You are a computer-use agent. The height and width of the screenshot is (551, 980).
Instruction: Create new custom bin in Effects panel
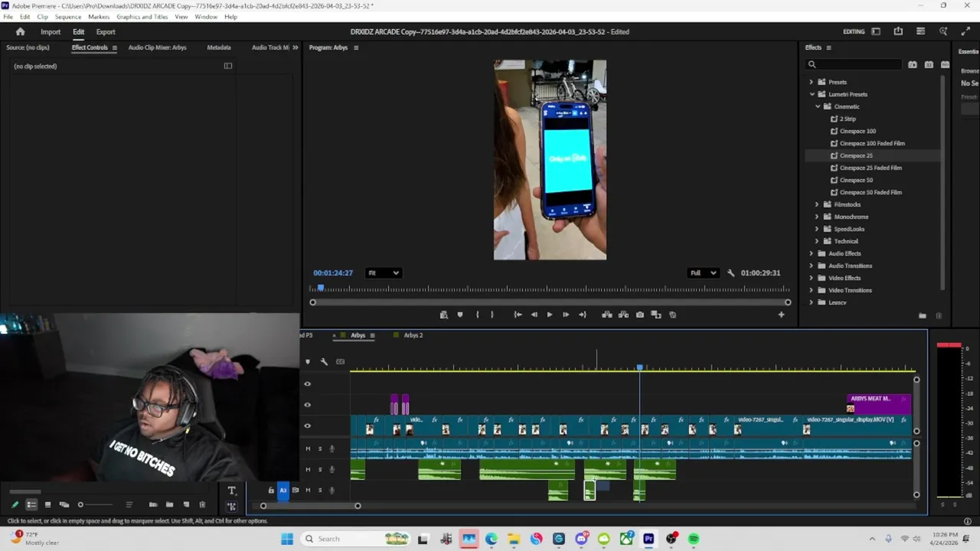tap(922, 315)
